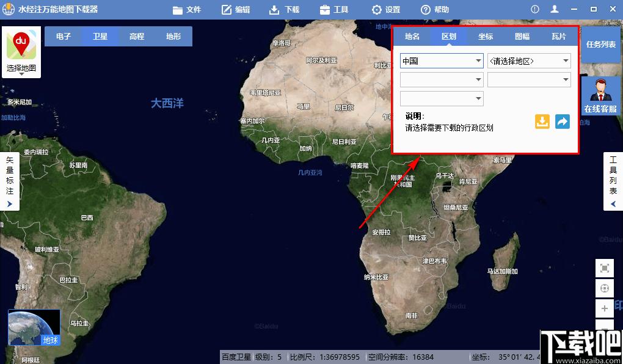Image resolution: width=623 pixels, height=364 pixels.
Task: Open the 下载 menu
Action: point(284,10)
